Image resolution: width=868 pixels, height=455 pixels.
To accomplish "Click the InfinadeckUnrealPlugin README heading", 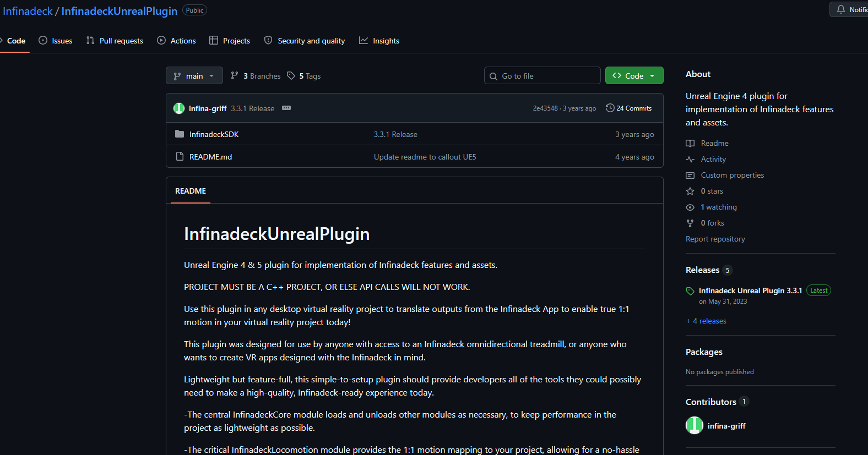I will (x=277, y=234).
